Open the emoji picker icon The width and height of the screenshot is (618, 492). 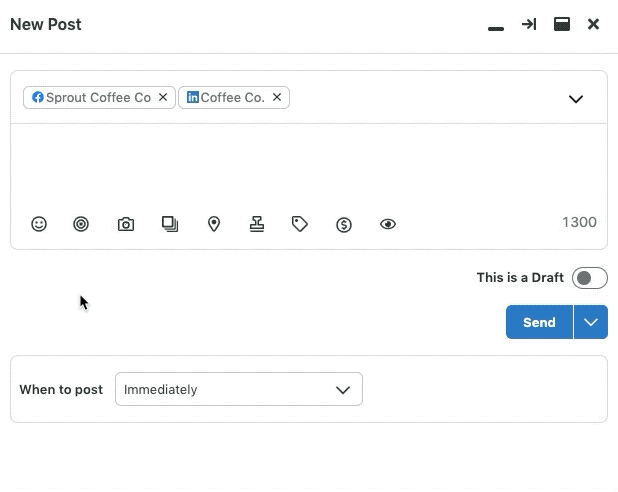click(x=39, y=224)
